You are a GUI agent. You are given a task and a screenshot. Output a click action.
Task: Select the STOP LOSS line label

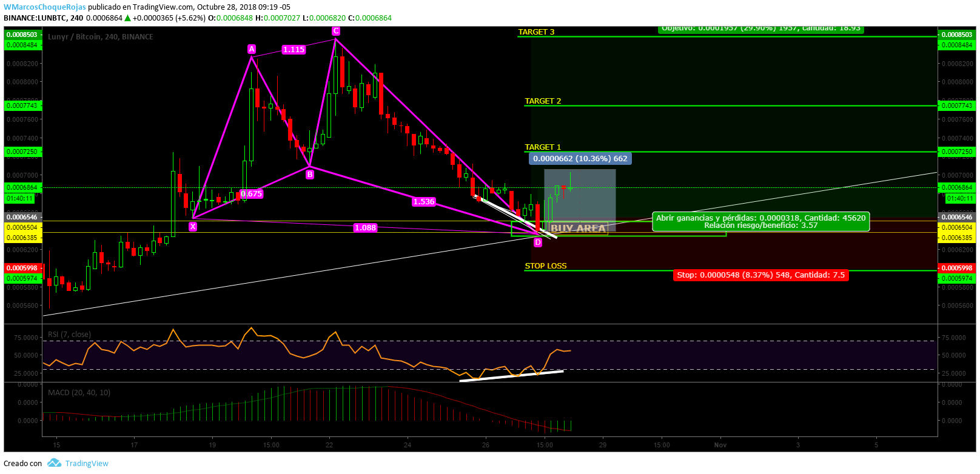[x=545, y=266]
